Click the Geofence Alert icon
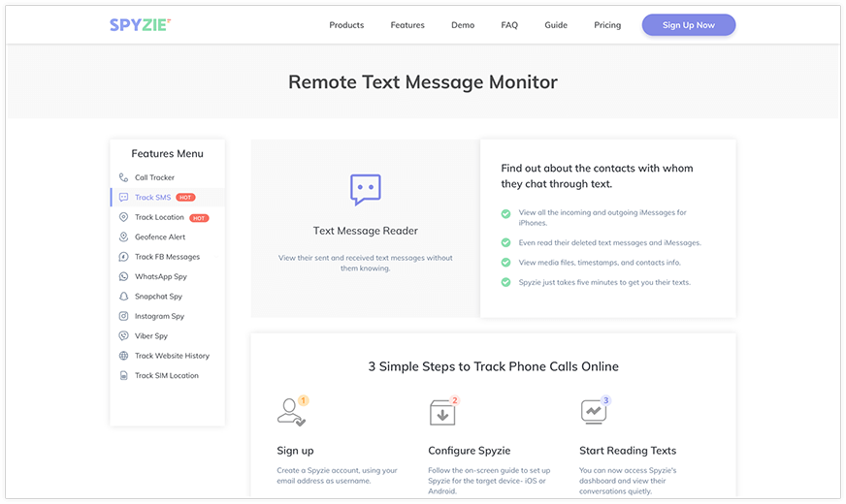846x504 pixels. click(123, 236)
